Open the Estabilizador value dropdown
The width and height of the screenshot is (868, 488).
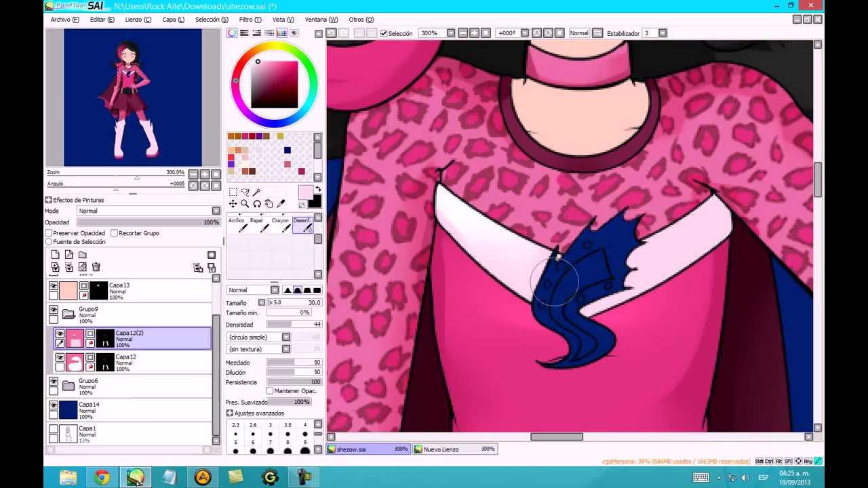[663, 33]
